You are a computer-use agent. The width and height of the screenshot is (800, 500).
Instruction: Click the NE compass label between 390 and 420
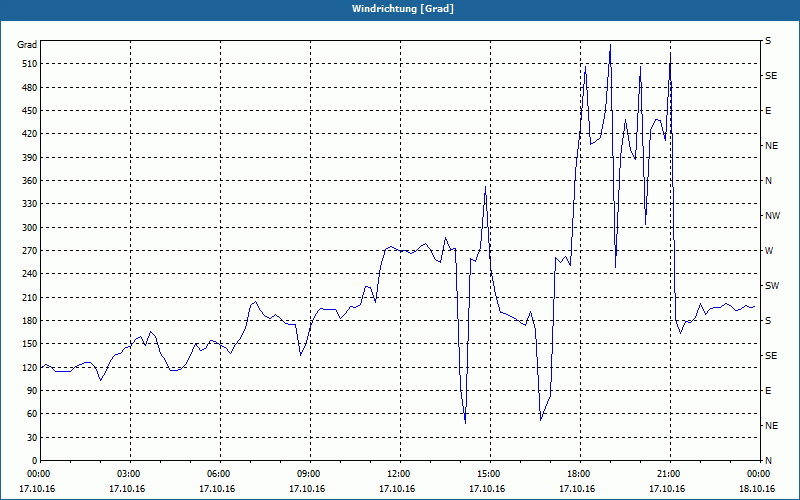pos(771,146)
